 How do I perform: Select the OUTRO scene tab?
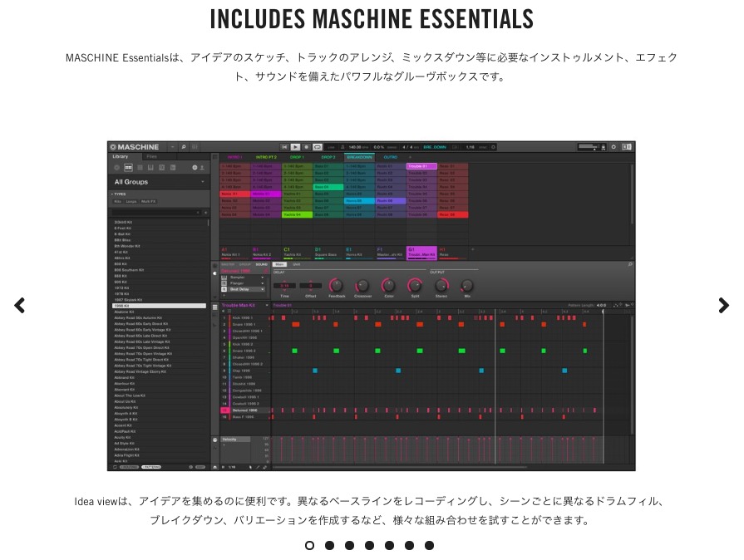pos(391,157)
